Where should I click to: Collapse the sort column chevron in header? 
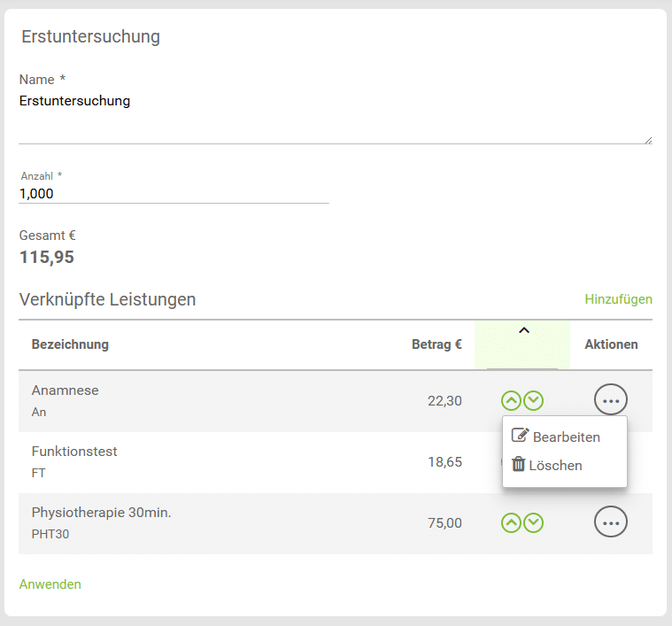[524, 330]
